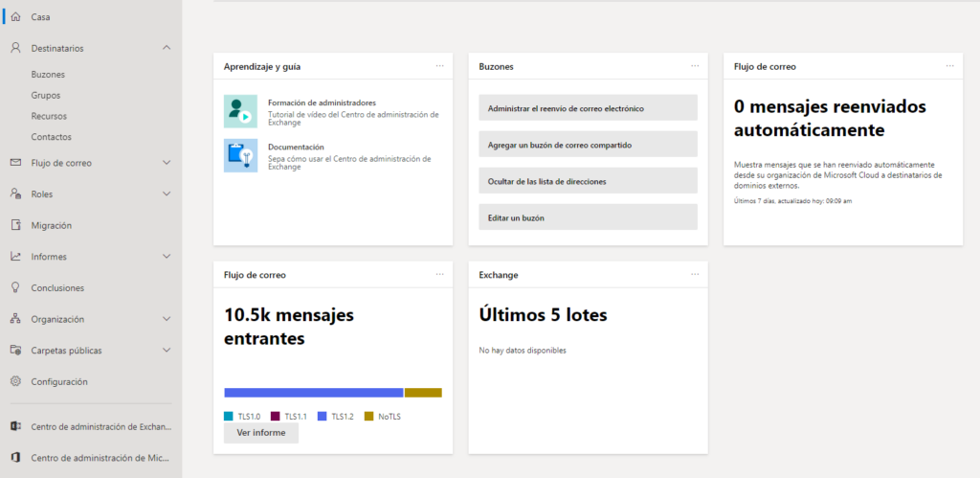
Task: Expand the Roles menu
Action: click(167, 193)
